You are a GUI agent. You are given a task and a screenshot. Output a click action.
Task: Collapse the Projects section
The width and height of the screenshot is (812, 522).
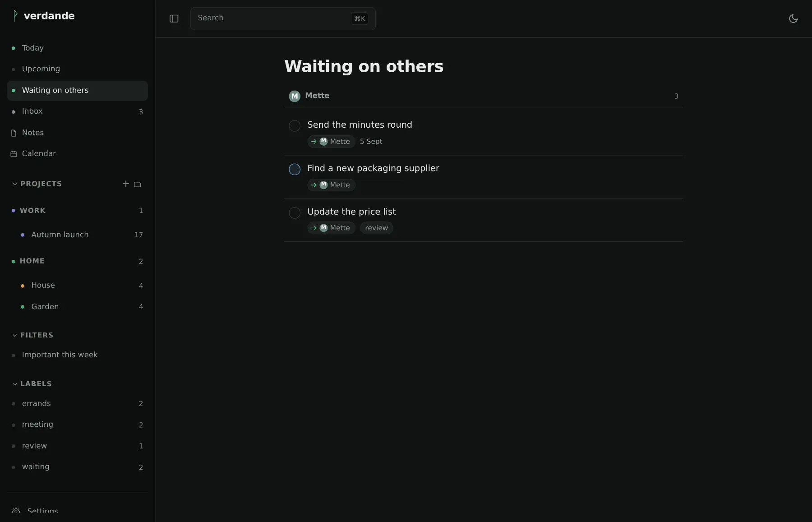point(15,184)
